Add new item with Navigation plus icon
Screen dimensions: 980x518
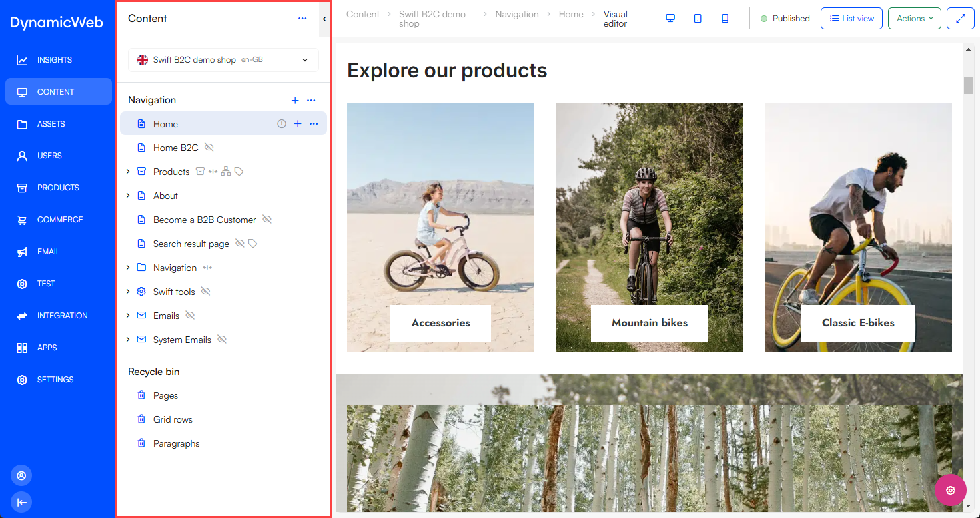tap(295, 100)
